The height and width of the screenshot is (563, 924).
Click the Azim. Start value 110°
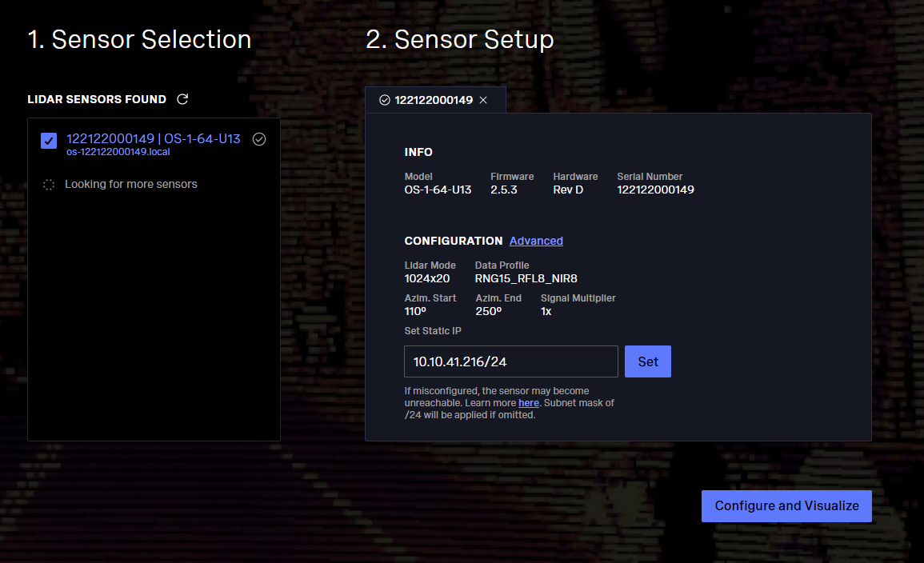click(x=416, y=311)
